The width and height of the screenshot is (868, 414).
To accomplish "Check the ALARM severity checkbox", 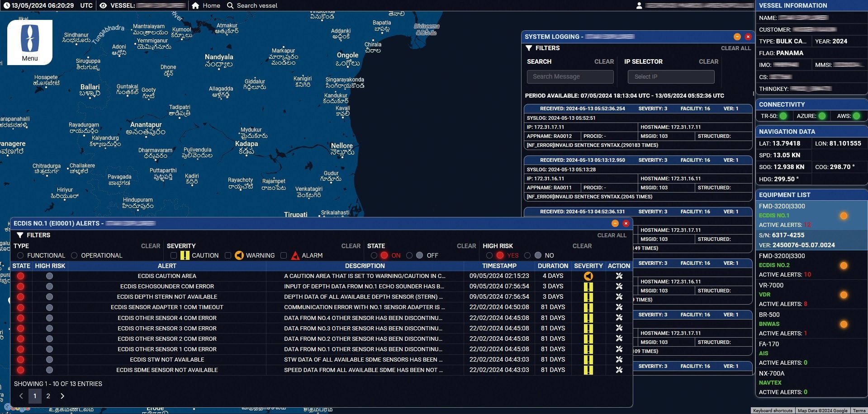I will (284, 255).
